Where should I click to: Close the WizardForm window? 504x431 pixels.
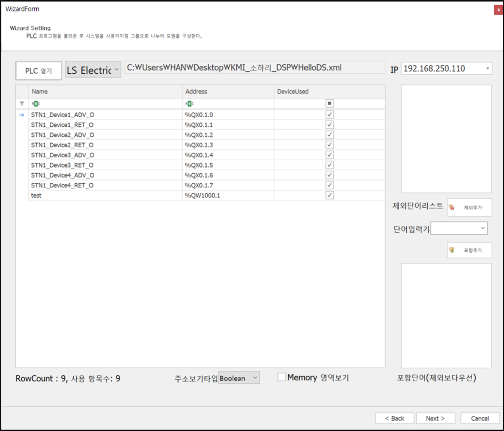click(498, 10)
